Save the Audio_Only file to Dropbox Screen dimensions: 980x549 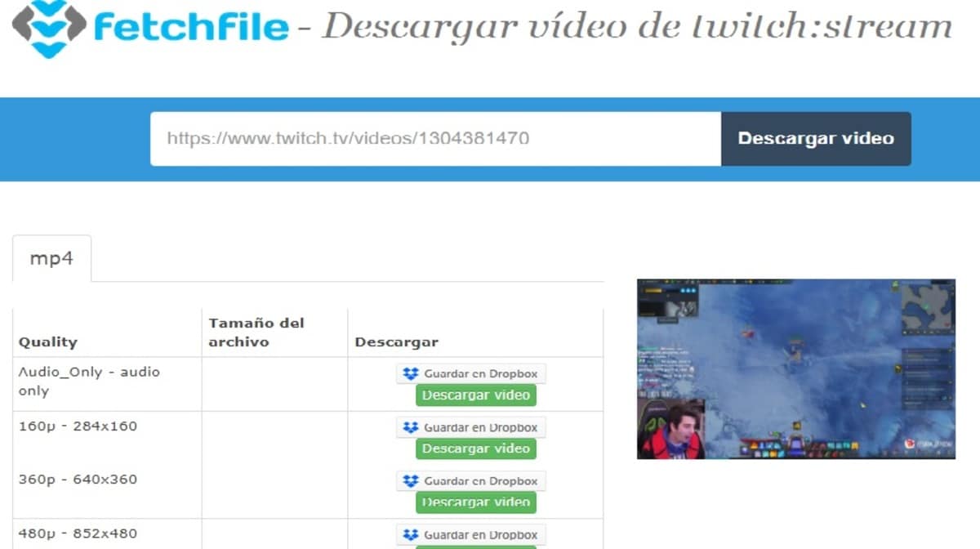point(471,374)
